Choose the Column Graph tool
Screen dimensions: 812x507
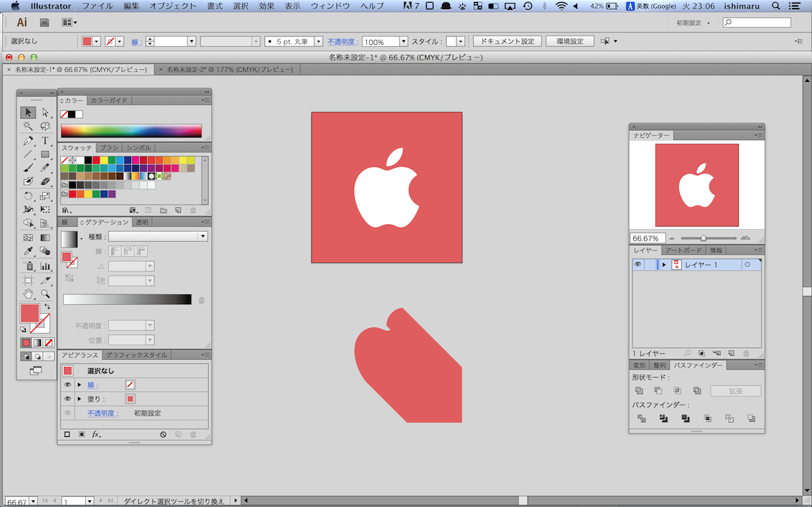(x=45, y=265)
